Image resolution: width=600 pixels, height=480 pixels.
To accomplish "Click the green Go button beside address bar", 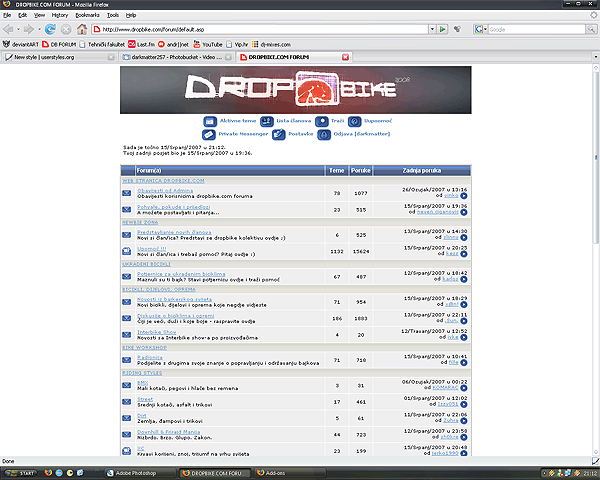I will (x=443, y=29).
